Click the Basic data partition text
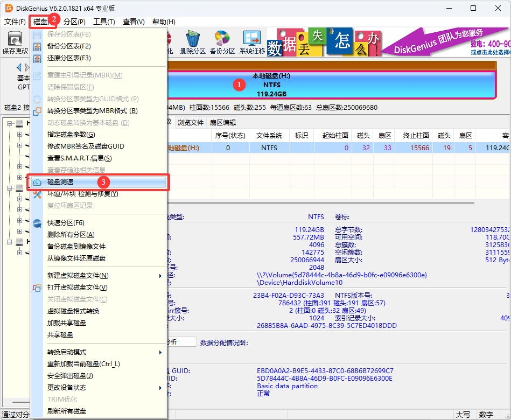Image resolution: width=511 pixels, height=420 pixels. pos(287,386)
